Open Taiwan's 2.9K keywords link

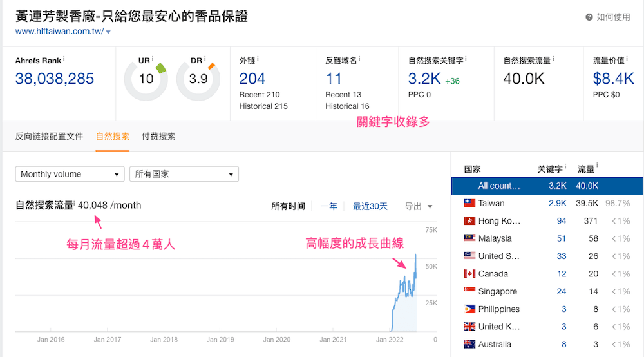point(557,204)
